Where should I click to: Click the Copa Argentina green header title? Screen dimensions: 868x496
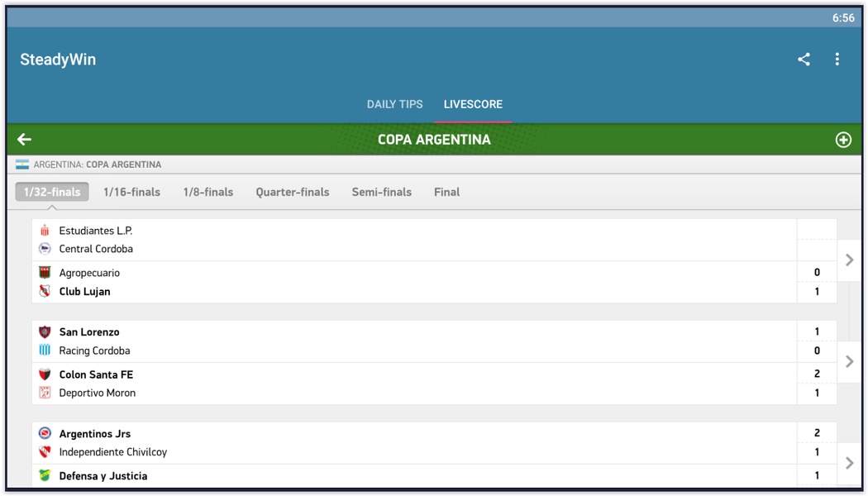pyautogui.click(x=434, y=140)
